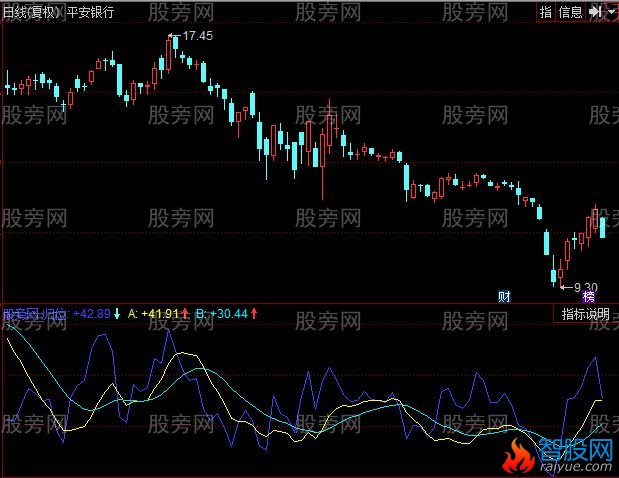
Task: Click the red up arrow after +41.91
Action: point(185,314)
